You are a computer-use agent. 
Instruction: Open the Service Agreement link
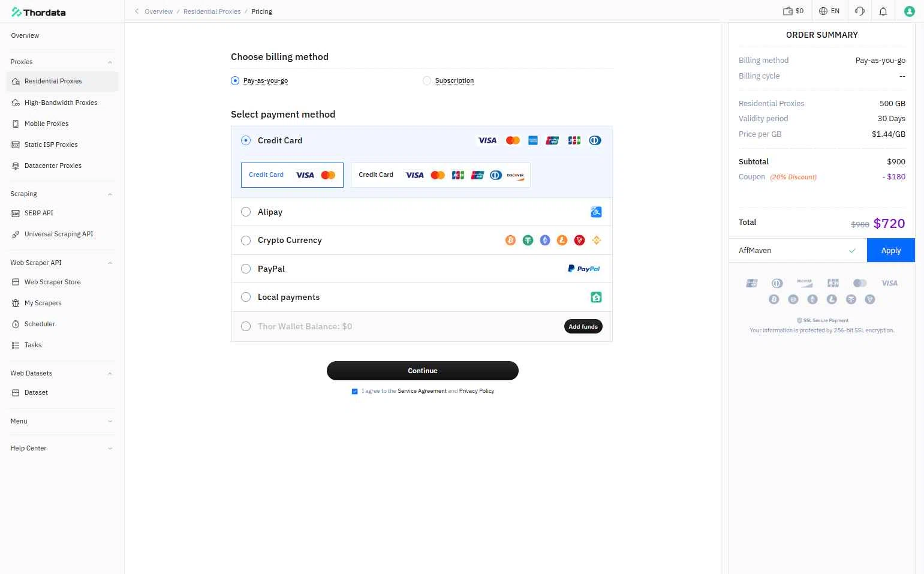point(422,391)
